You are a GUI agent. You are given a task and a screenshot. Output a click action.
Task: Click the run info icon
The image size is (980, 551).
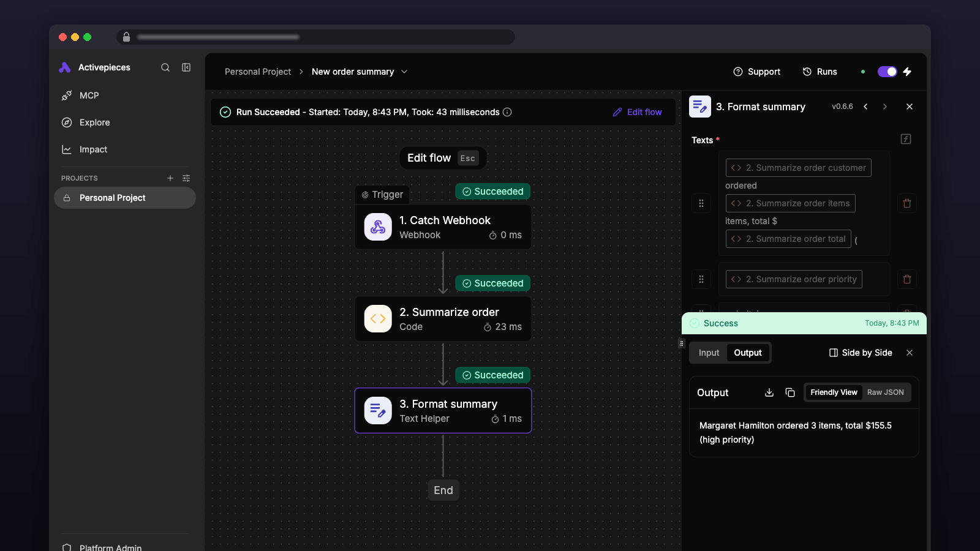coord(507,112)
